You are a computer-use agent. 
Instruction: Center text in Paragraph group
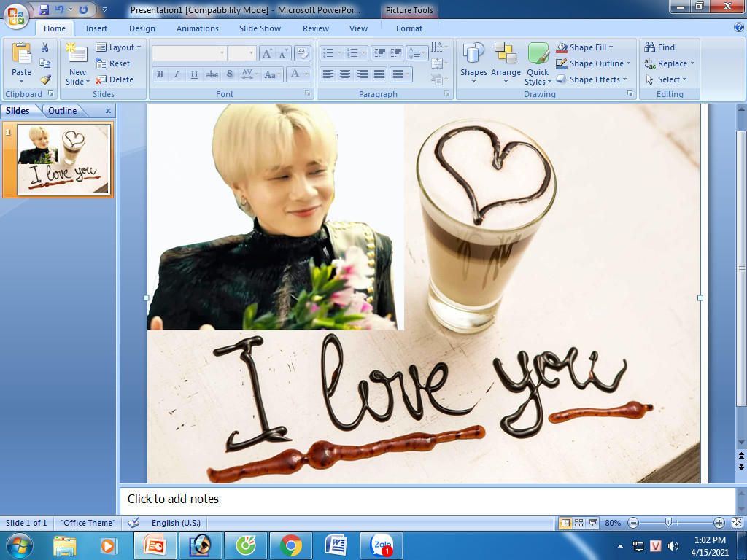click(345, 74)
